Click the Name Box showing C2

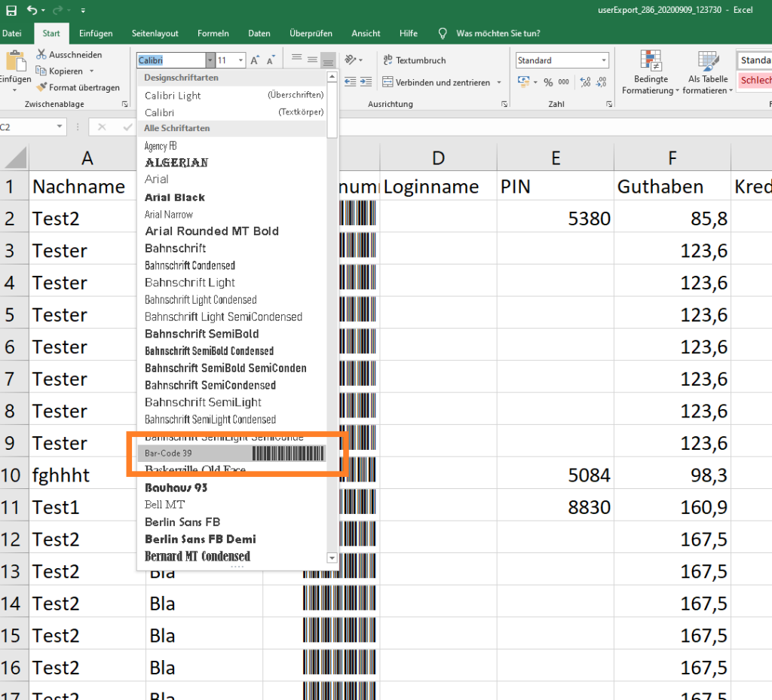[x=27, y=127]
